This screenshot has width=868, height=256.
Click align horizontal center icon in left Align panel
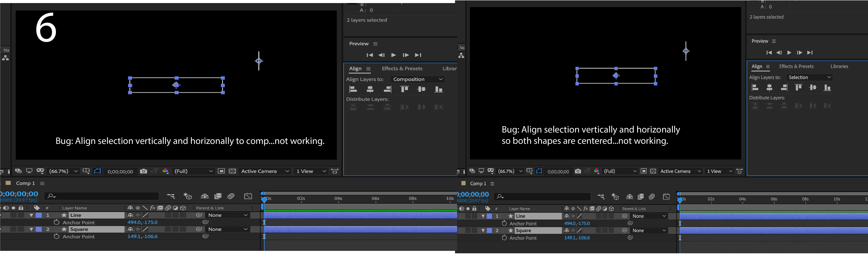click(x=370, y=89)
